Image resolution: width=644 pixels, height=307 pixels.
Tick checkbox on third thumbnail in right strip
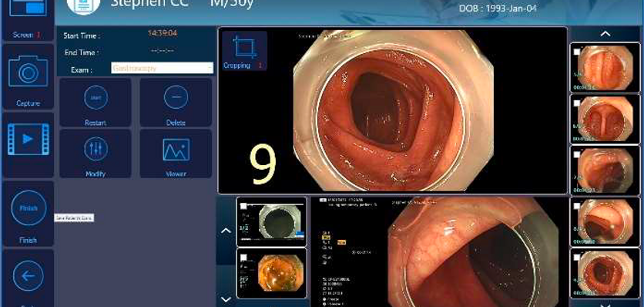click(x=577, y=154)
